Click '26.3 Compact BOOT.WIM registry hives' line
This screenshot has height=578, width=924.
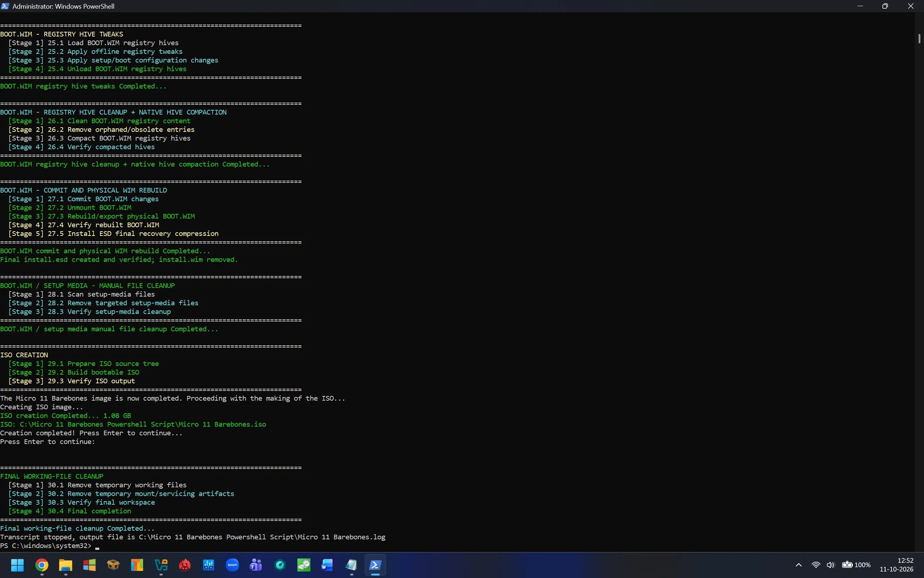click(99, 138)
